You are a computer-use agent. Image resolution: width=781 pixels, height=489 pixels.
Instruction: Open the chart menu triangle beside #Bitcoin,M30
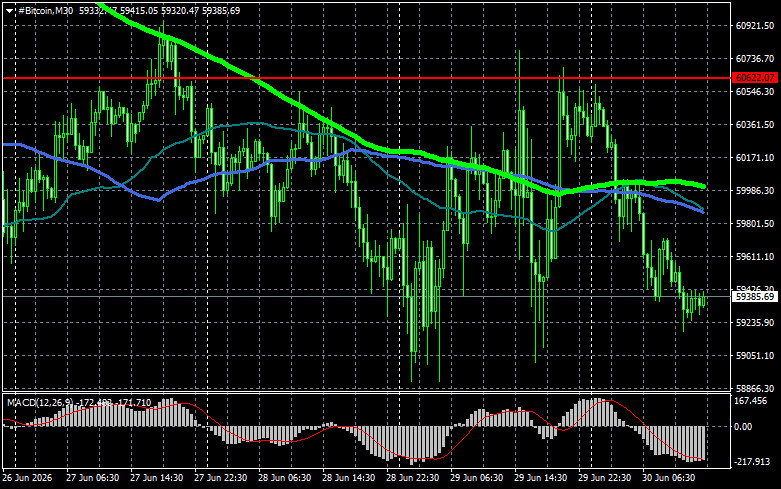pyautogui.click(x=9, y=10)
